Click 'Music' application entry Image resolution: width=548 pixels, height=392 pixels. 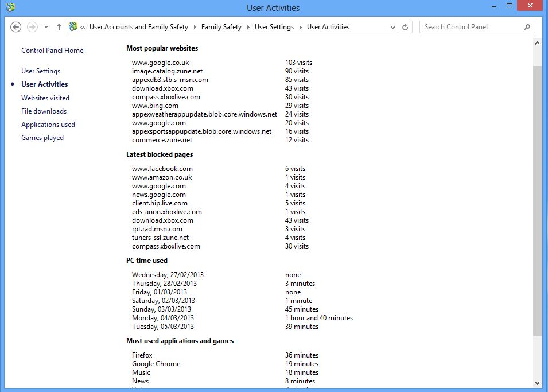click(x=141, y=372)
